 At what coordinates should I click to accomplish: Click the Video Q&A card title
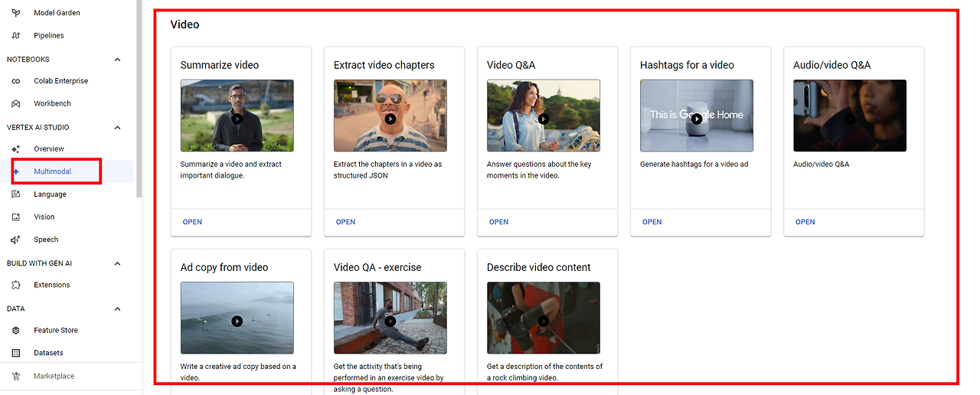tap(511, 65)
